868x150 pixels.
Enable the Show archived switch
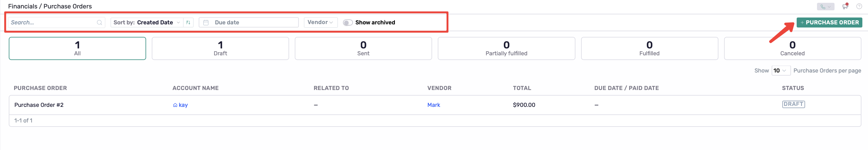tap(347, 22)
